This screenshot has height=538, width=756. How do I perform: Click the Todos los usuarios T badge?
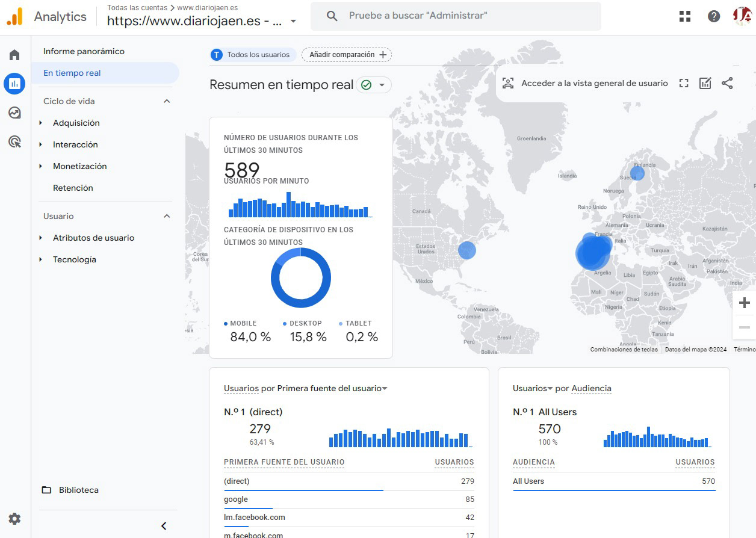click(217, 55)
